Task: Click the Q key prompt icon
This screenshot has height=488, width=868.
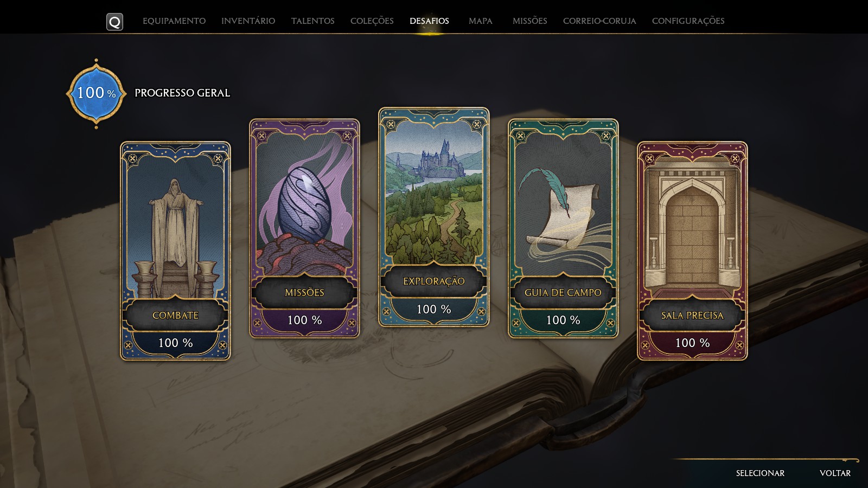Action: pos(114,22)
